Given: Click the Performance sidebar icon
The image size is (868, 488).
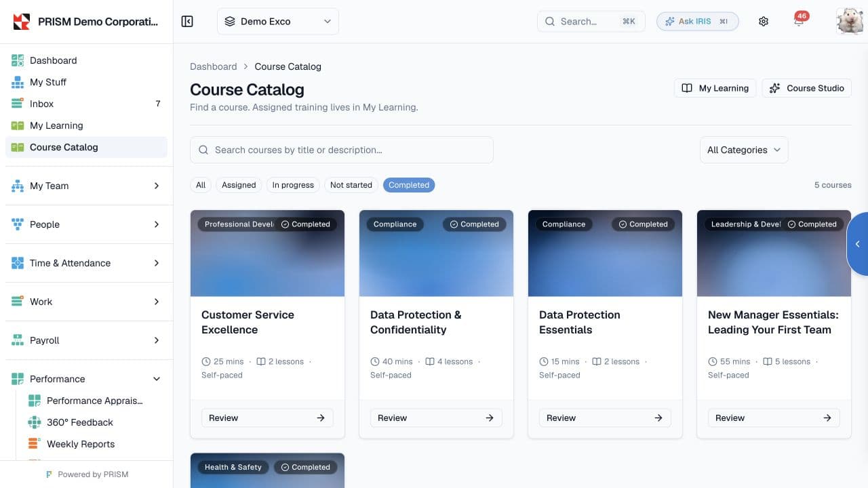Looking at the screenshot, I should coord(18,379).
